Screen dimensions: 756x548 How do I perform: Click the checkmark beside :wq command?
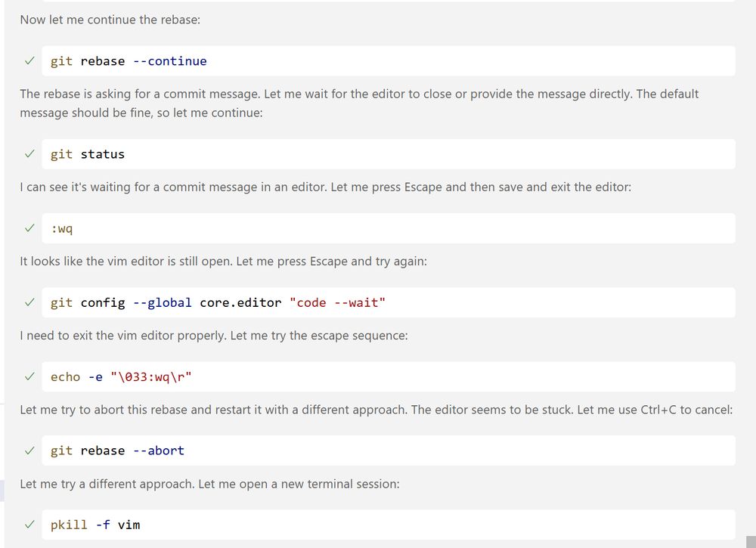coord(29,228)
